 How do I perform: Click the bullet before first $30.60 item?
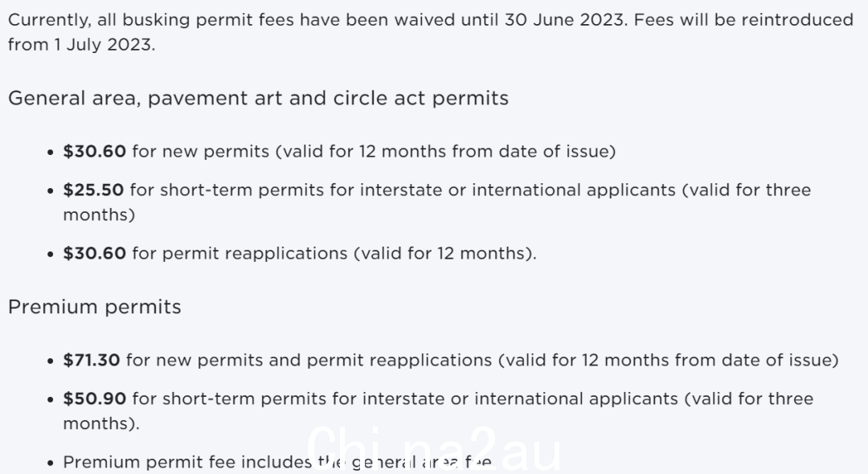[51, 152]
